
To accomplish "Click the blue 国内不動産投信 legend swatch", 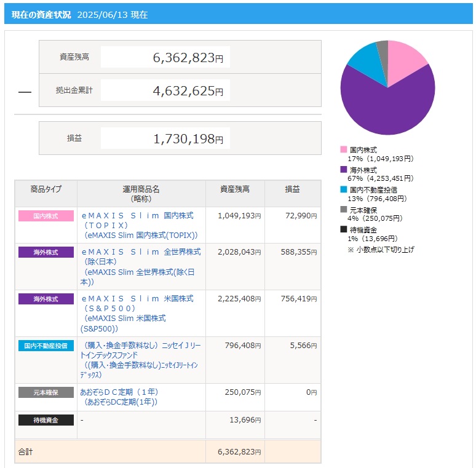I will pos(344,189).
